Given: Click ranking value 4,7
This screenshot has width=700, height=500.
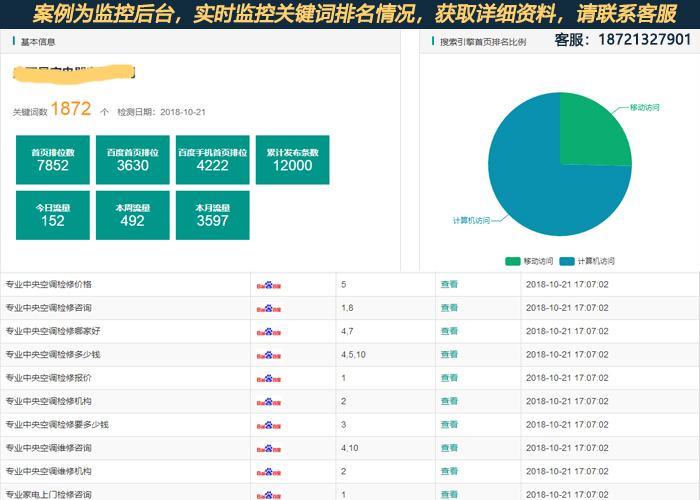Looking at the screenshot, I should (347, 331).
